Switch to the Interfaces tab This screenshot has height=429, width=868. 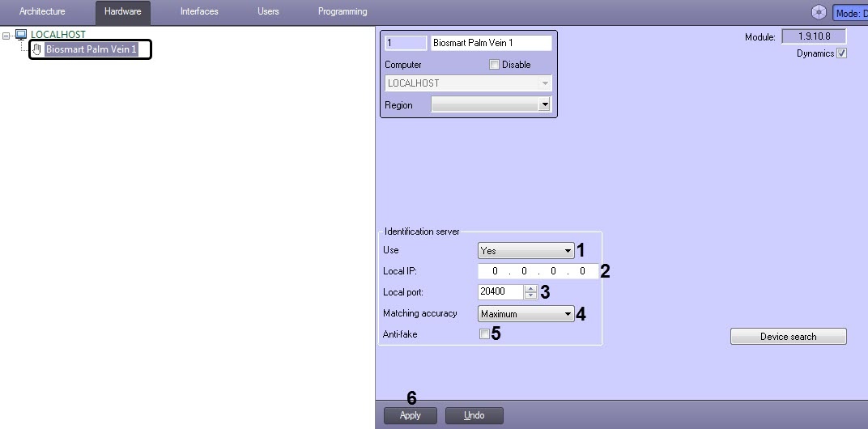199,11
